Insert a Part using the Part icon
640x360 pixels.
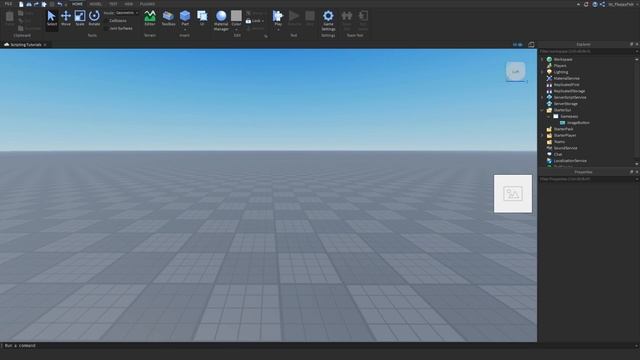coord(185,16)
